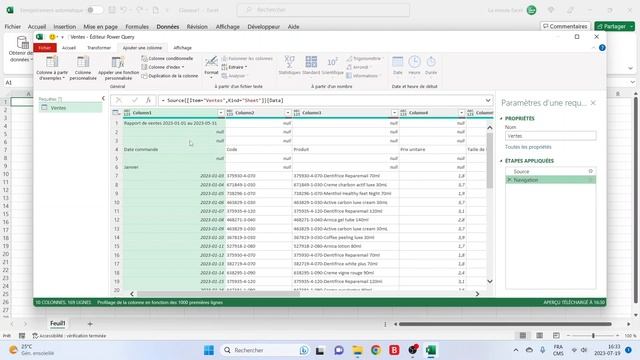Open Source step settings gear
The height and width of the screenshot is (360, 640).
pos(591,171)
